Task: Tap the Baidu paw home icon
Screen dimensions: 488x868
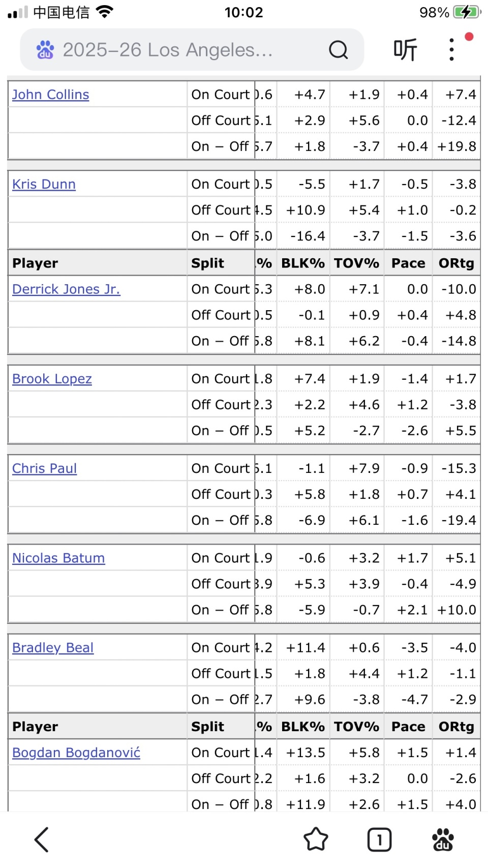Action: [442, 839]
